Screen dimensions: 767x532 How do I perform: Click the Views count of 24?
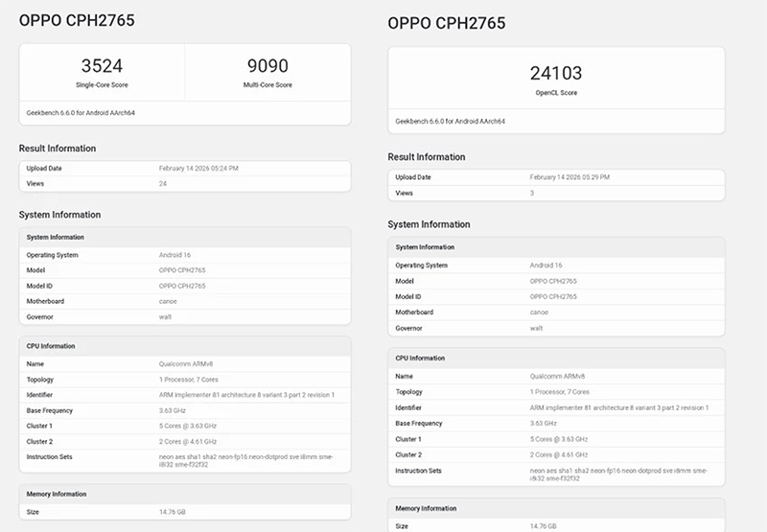coord(163,182)
